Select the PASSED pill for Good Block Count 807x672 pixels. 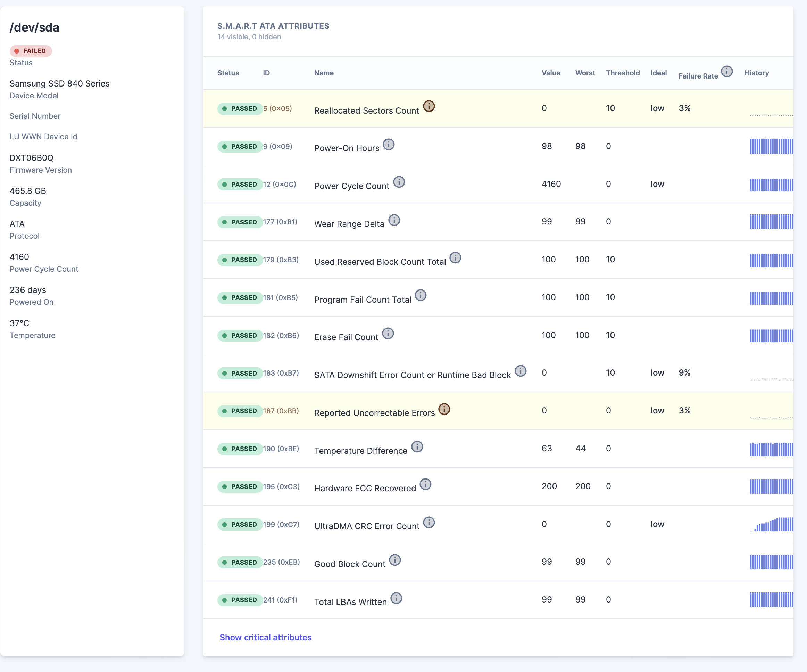[x=240, y=562]
